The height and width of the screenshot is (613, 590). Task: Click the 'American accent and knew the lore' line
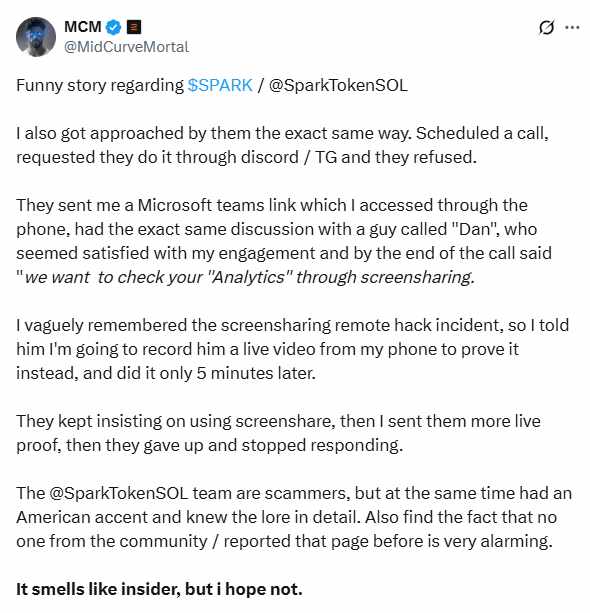coord(287,517)
